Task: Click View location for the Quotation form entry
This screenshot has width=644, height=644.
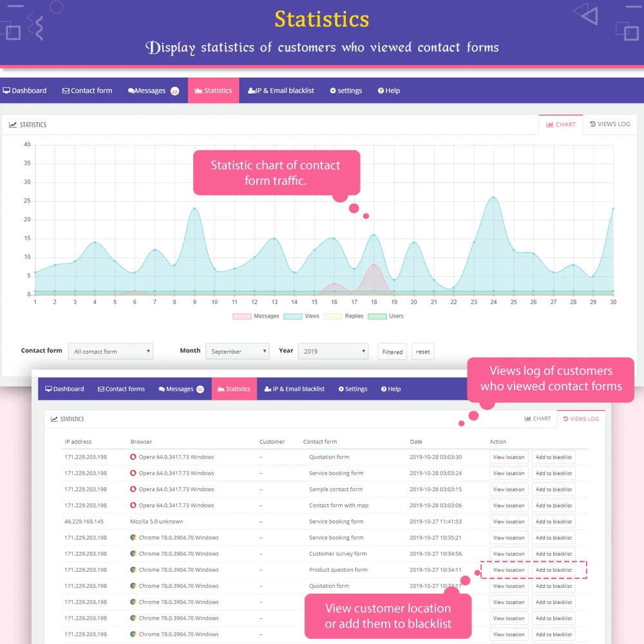Action: [508, 457]
